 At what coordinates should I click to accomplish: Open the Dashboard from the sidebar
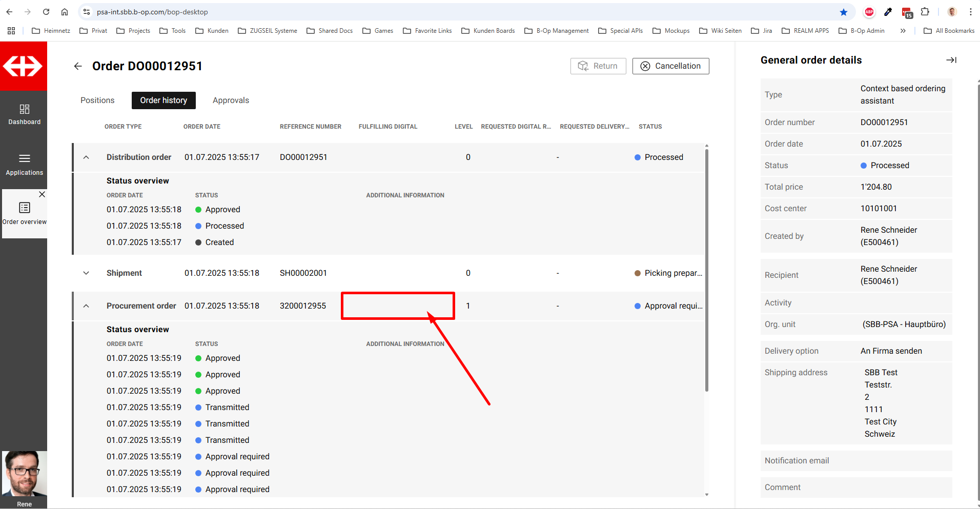coord(24,114)
